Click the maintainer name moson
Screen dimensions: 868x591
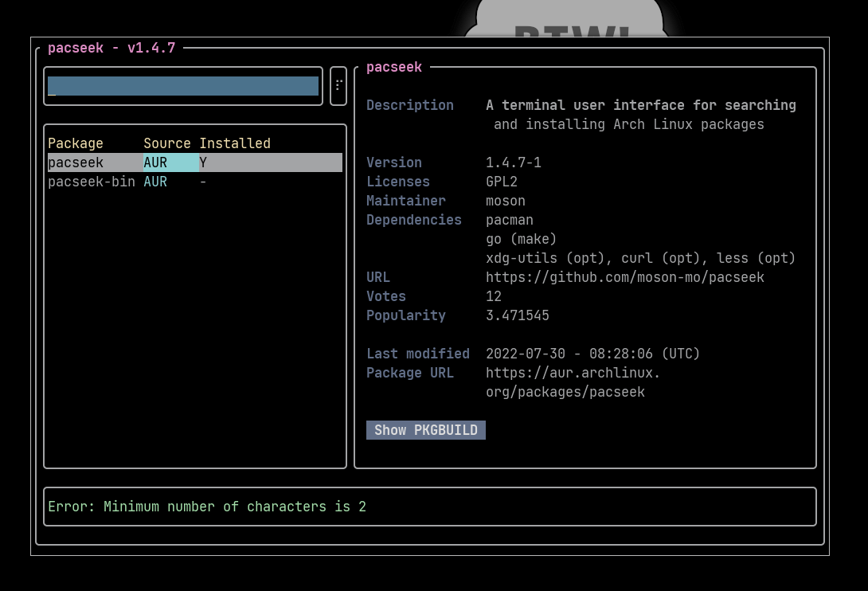(506, 201)
